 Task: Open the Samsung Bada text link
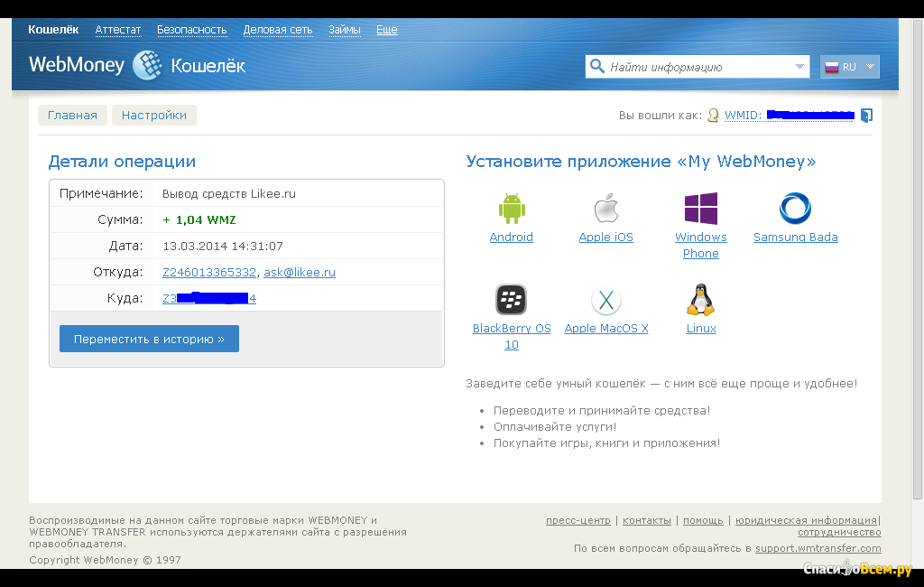point(796,238)
